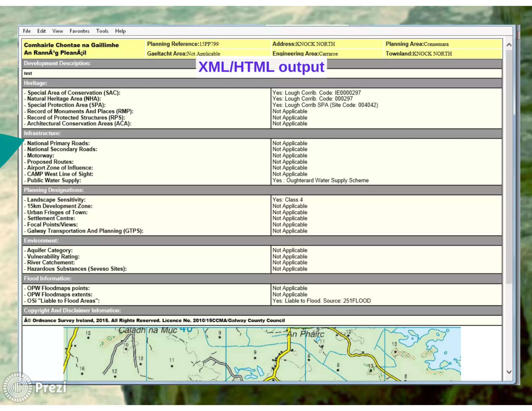Image resolution: width=532 pixels, height=411 pixels.
Task: Open the Help menu
Action: click(120, 31)
